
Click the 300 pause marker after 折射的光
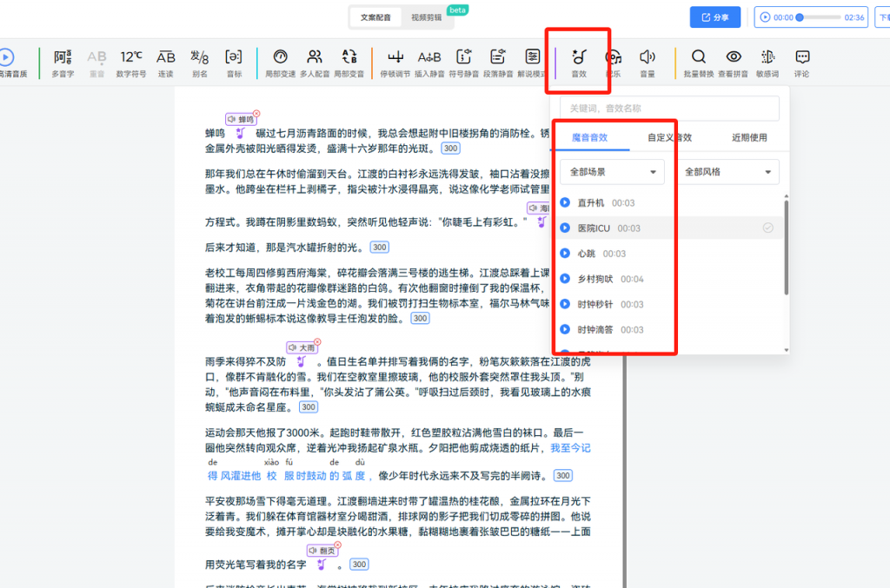click(x=380, y=248)
